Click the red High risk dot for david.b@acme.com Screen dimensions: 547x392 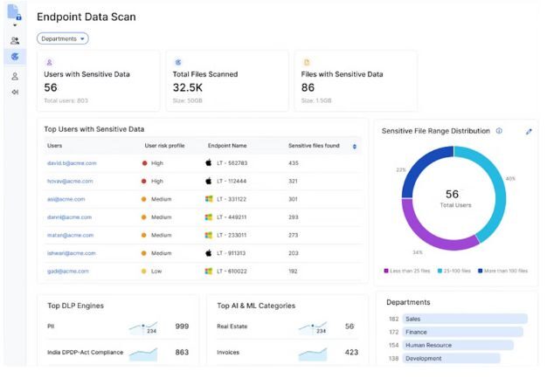point(144,163)
